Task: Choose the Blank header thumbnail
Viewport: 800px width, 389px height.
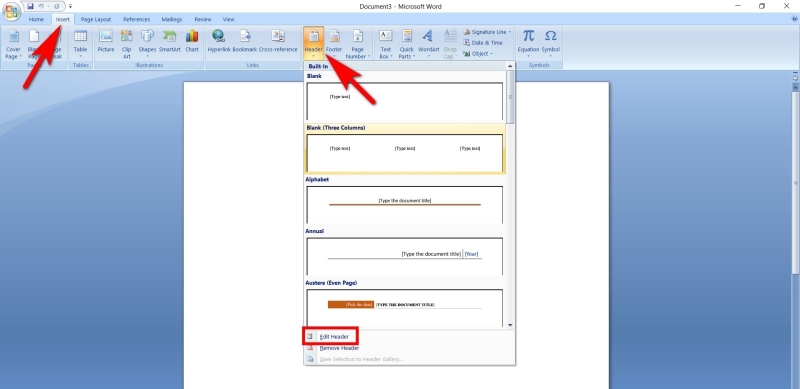Action: [x=405, y=101]
